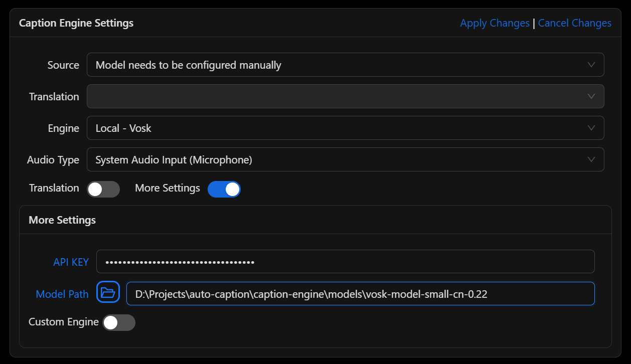Screen dimensions: 631x364
Task: Click the Model Path label link
Action: coord(62,294)
